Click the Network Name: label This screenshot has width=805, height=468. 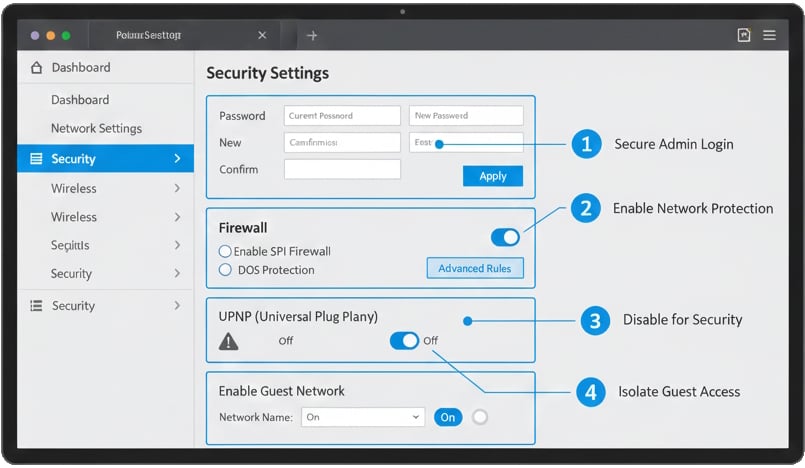(256, 417)
